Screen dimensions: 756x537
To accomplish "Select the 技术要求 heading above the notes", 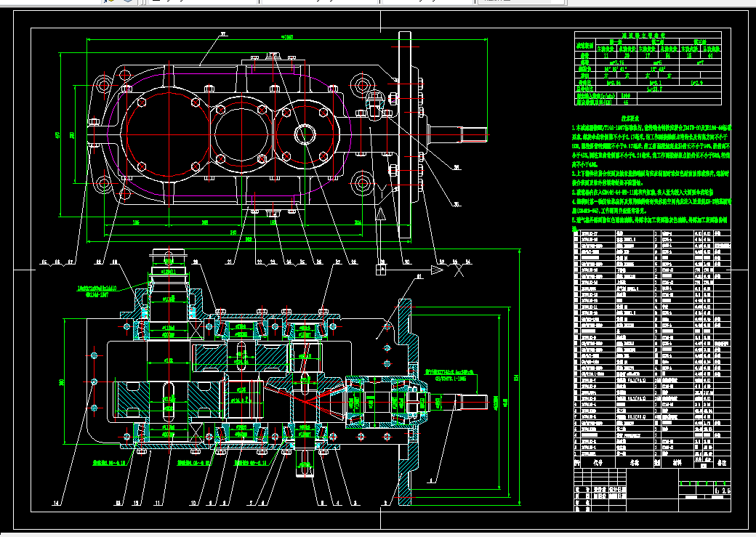I will coord(630,118).
